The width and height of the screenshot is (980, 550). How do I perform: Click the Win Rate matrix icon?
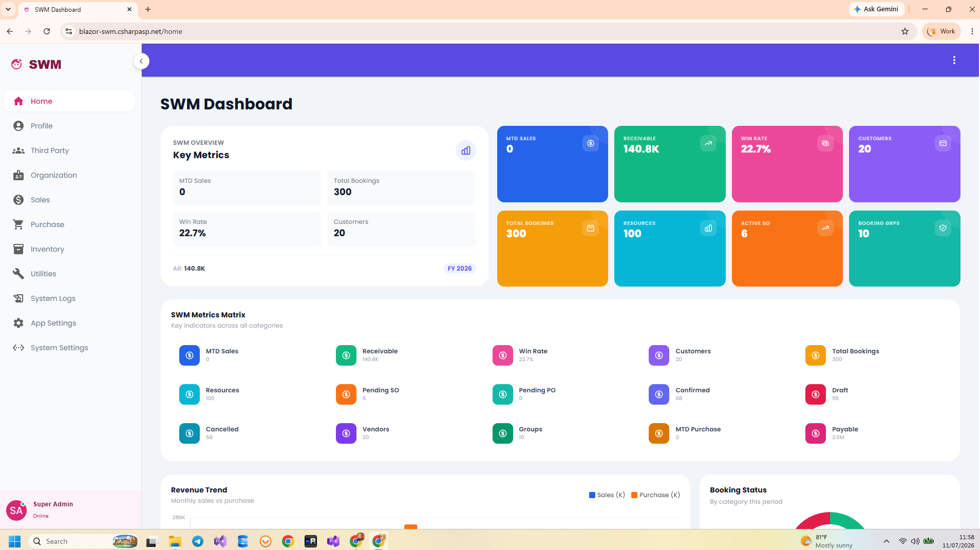[x=503, y=355]
